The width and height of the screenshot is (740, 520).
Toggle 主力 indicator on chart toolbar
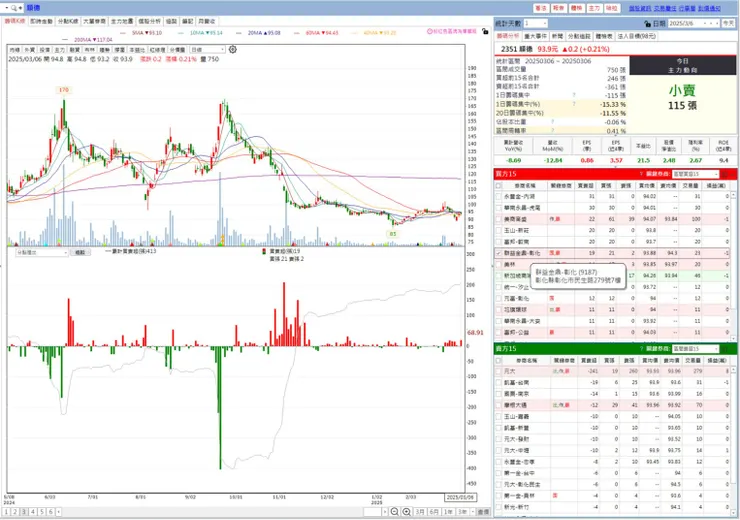pyautogui.click(x=59, y=50)
